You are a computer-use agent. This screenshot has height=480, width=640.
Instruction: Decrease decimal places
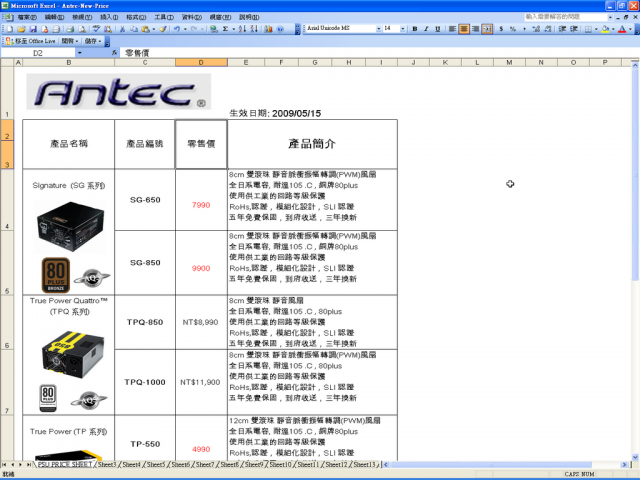(x=548, y=29)
